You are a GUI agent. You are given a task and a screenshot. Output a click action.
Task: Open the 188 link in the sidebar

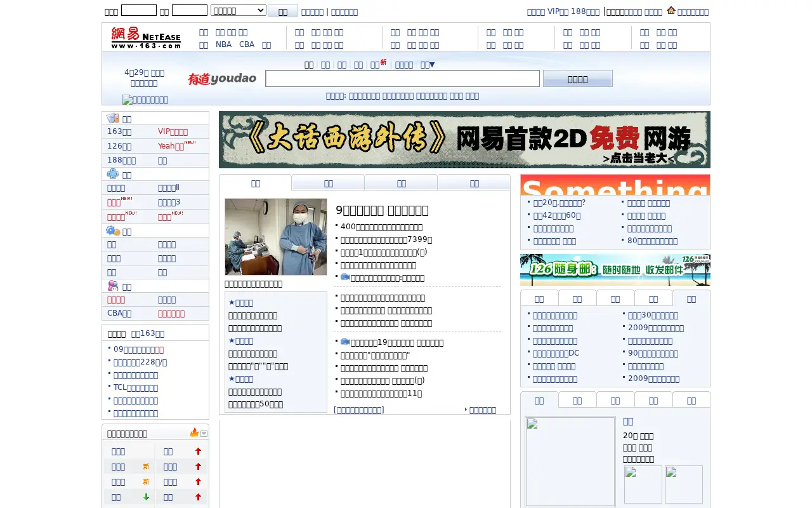121,161
